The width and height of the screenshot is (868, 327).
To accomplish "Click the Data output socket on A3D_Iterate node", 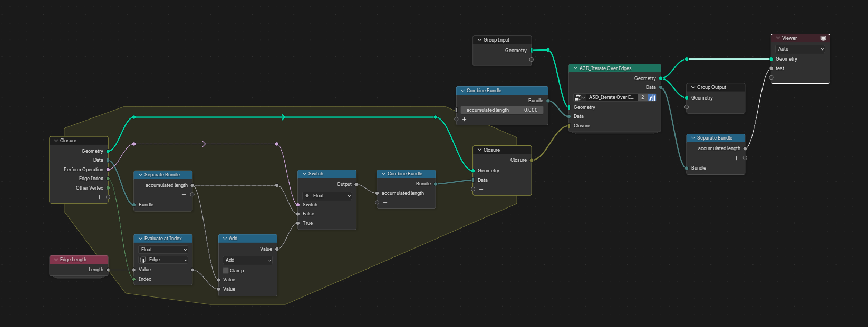I will click(661, 87).
